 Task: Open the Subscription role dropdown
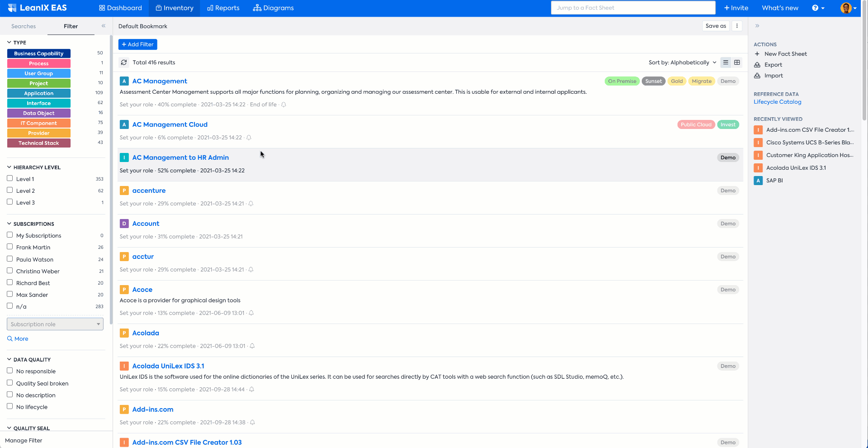coord(55,324)
